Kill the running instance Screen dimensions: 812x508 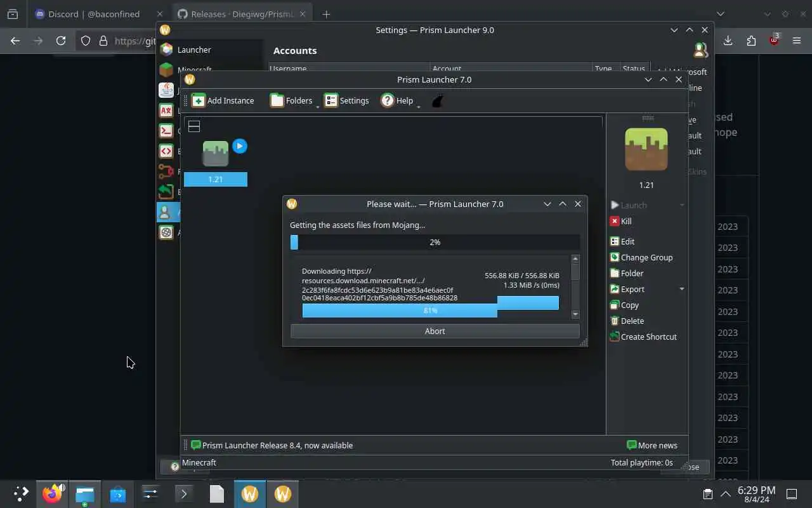pos(621,221)
